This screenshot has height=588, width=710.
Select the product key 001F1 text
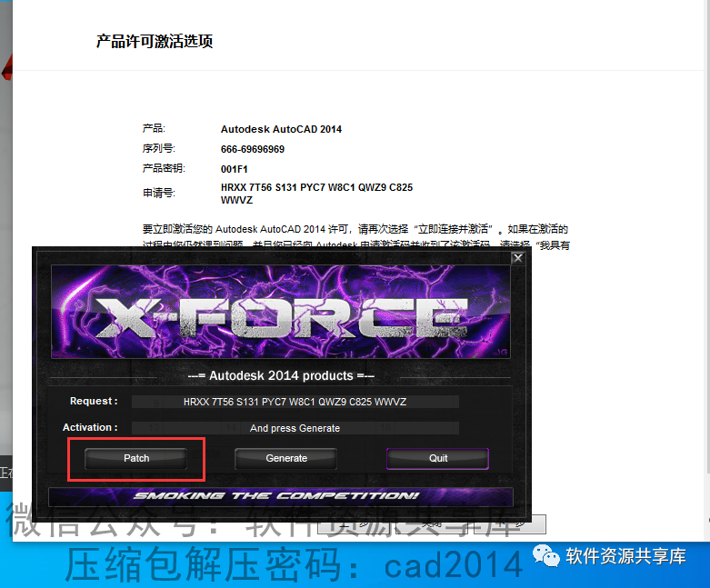tap(235, 169)
